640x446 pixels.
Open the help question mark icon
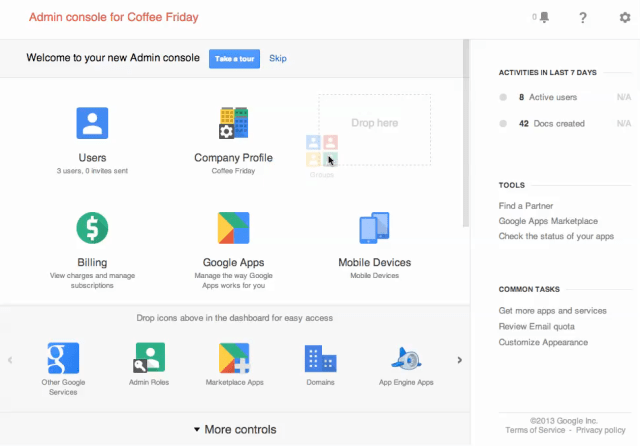point(583,17)
